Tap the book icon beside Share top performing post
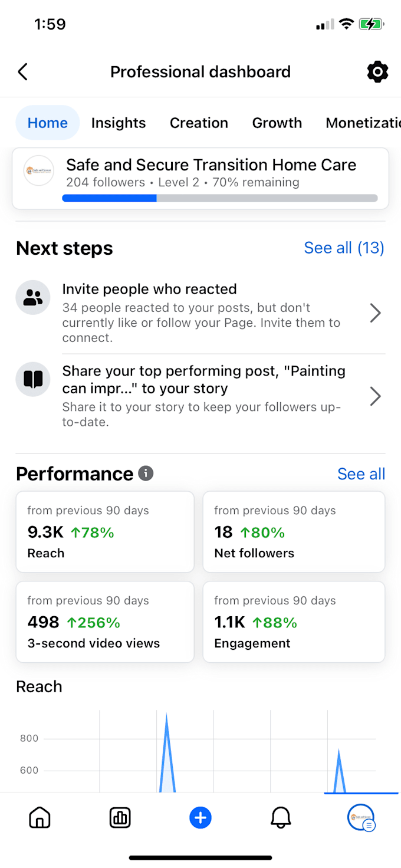 [33, 379]
